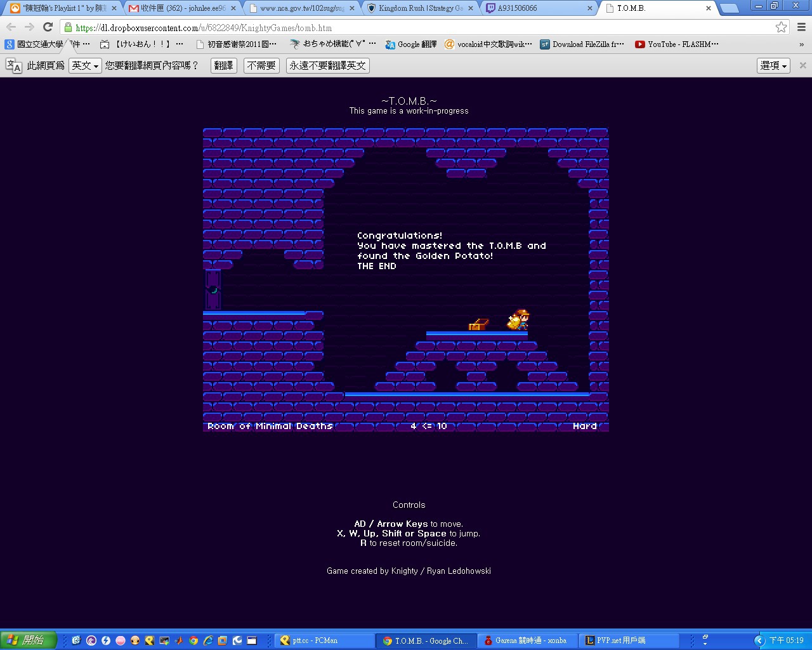Close the A931506066 tab
Screen dimensions: 812x650
tap(590, 8)
